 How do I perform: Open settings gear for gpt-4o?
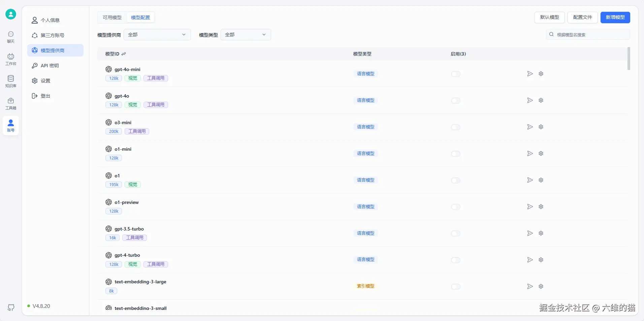tap(541, 100)
